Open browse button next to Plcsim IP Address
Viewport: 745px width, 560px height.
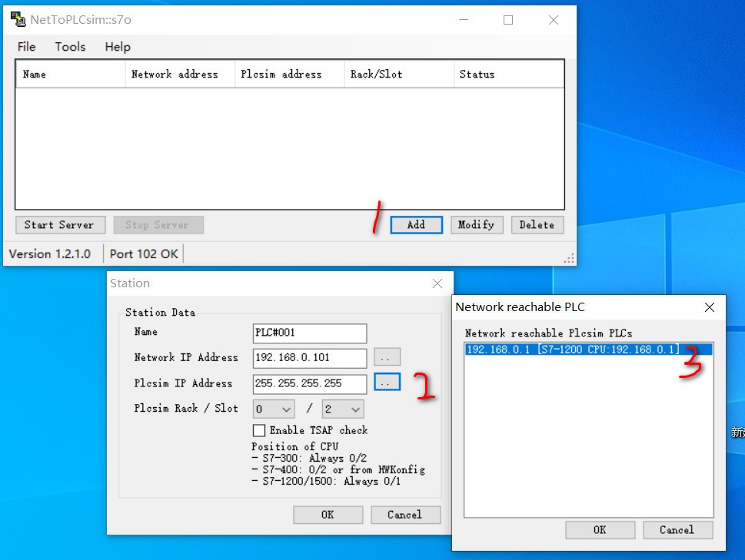coord(387,382)
